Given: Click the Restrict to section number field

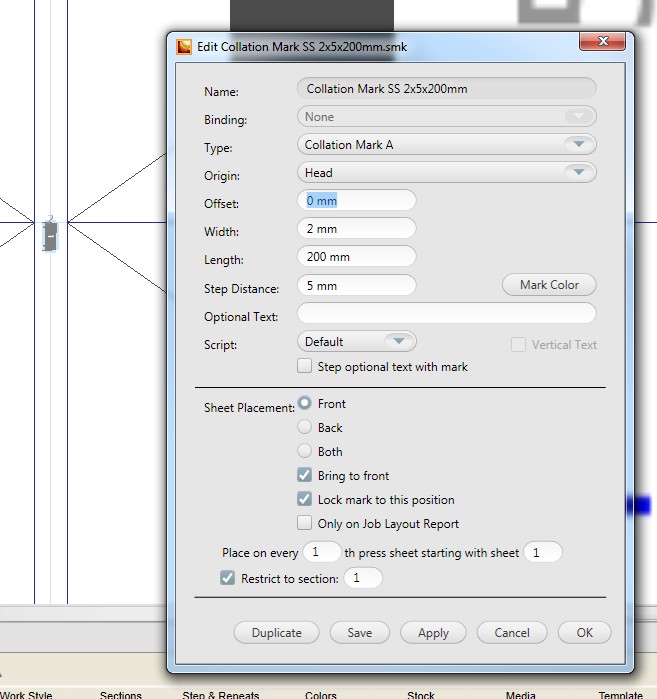Looking at the screenshot, I should point(363,578).
